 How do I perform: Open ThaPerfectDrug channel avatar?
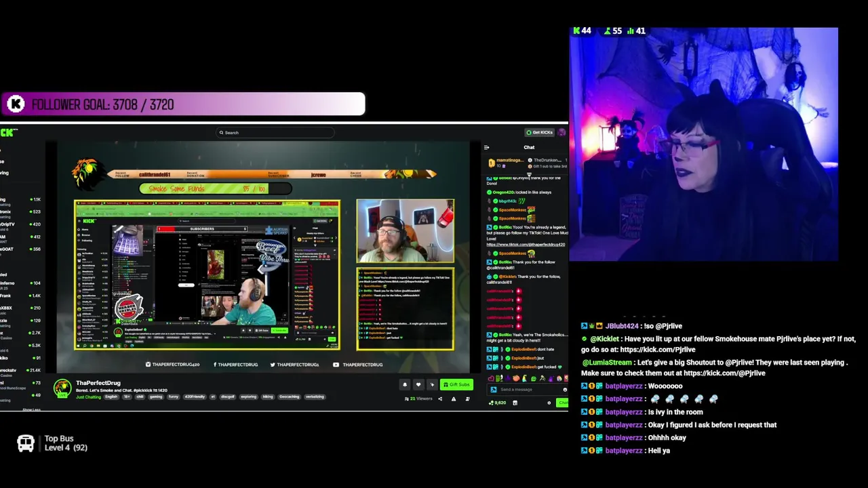(62, 388)
